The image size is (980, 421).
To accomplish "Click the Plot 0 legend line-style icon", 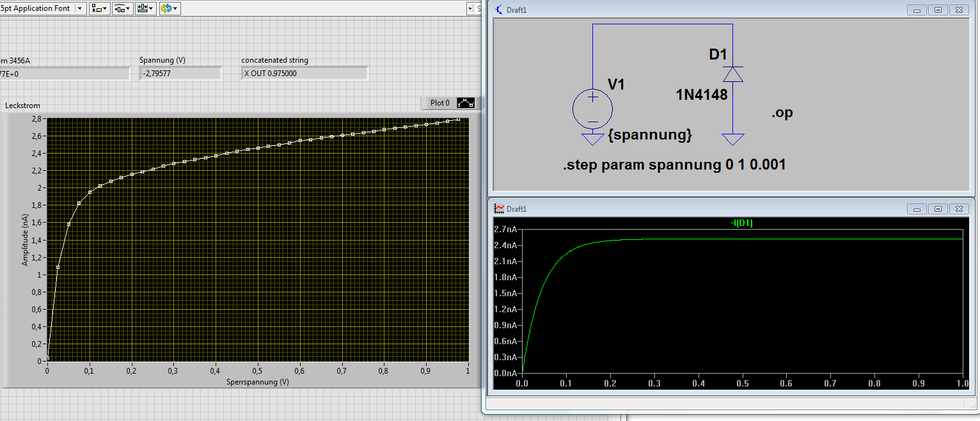I will pos(466,102).
